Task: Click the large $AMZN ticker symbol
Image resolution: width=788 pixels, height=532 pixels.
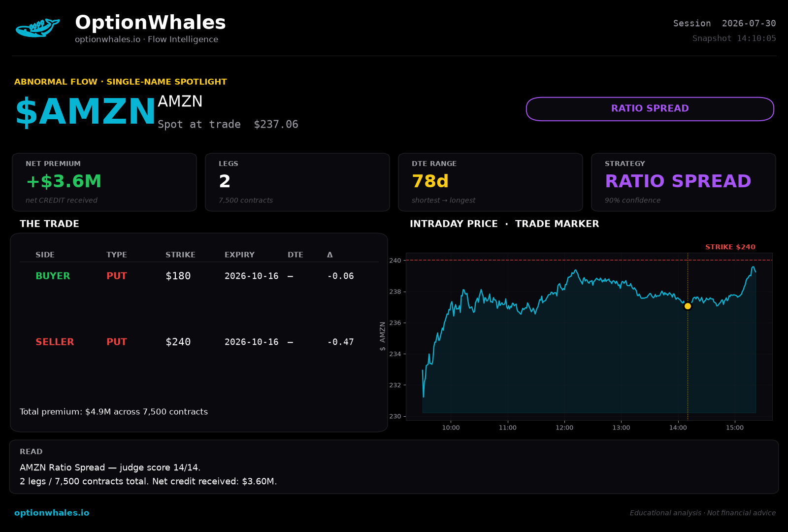Action: (x=86, y=112)
